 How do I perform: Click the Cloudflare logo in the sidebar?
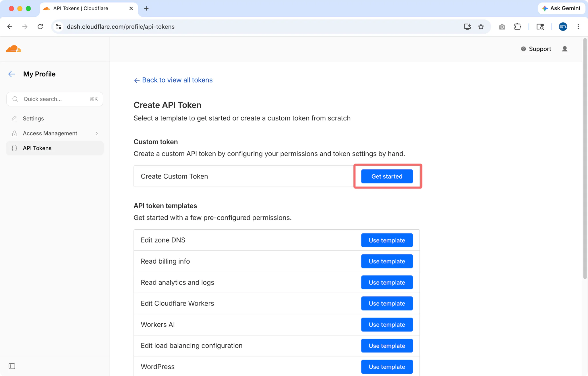pyautogui.click(x=13, y=49)
